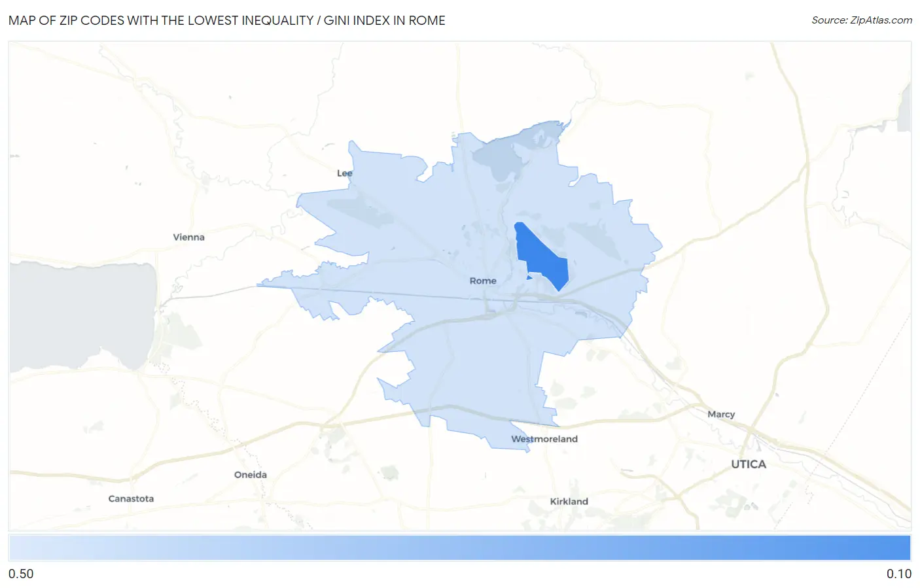Click the UTICA city label
The image size is (920, 588).
(x=749, y=464)
